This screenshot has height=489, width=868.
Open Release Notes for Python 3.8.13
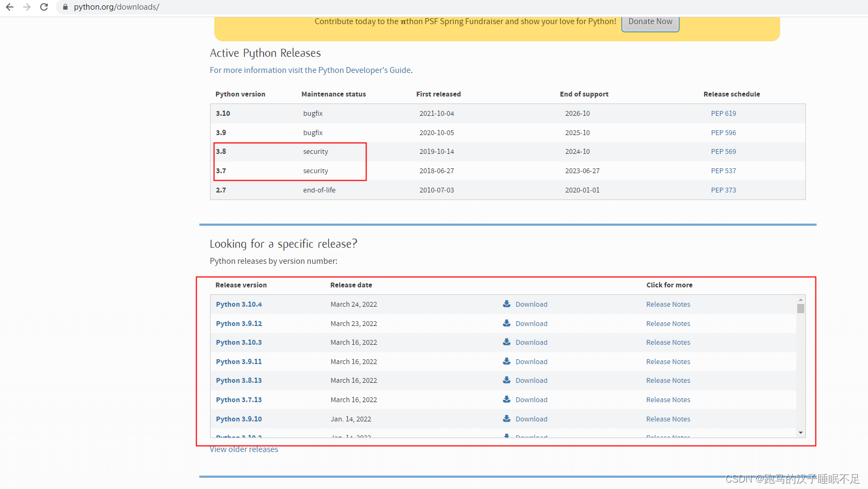point(668,381)
